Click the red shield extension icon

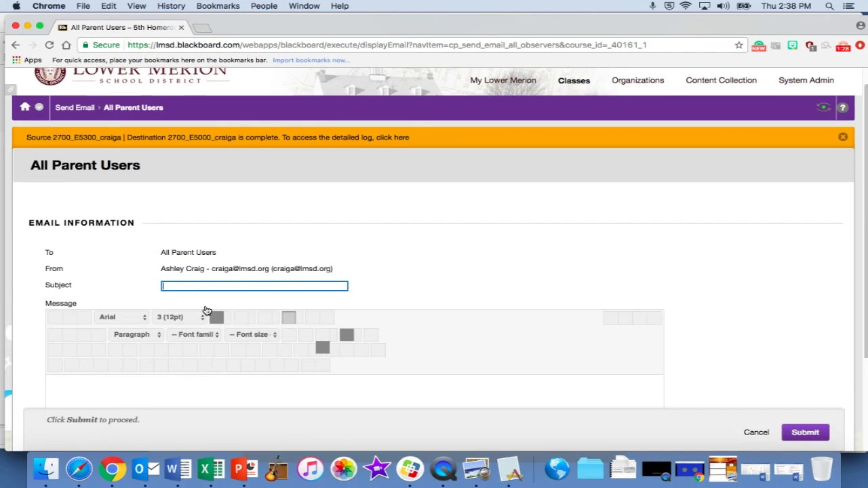click(x=810, y=45)
